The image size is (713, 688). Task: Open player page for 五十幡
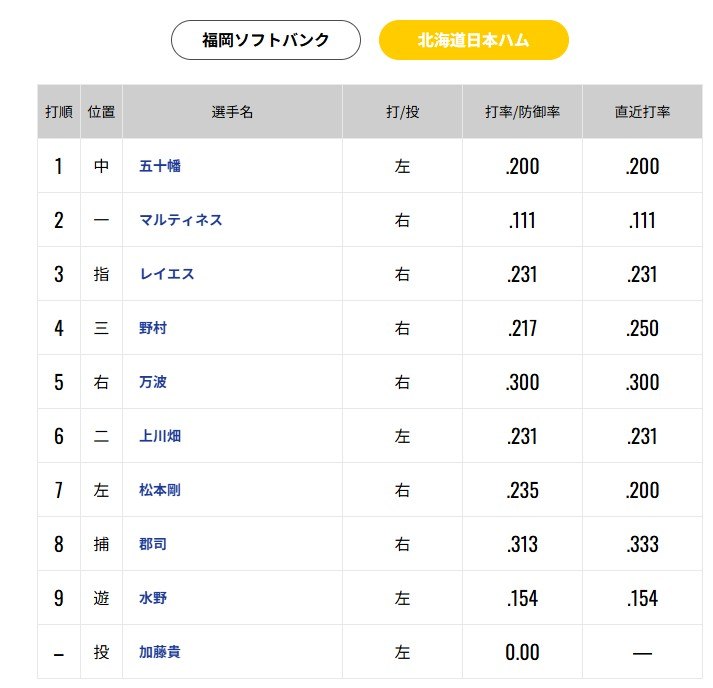point(160,166)
